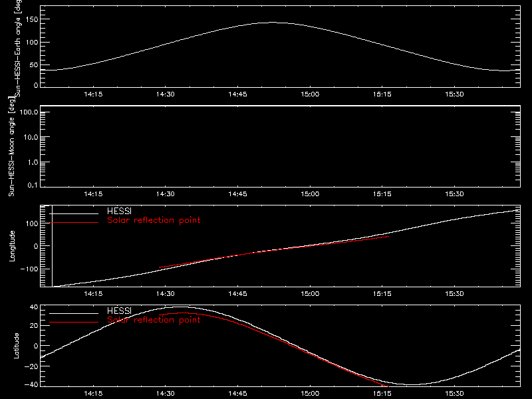Click red legend line in Longitude plot
532x399 pixels.
pyautogui.click(x=74, y=223)
